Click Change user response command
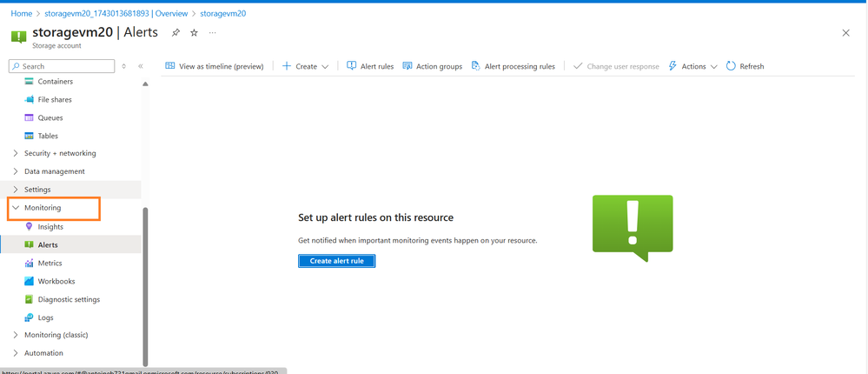This screenshot has height=374, width=868. (x=617, y=66)
